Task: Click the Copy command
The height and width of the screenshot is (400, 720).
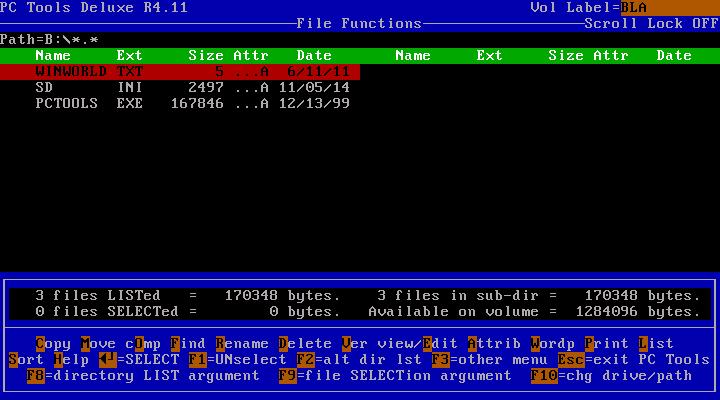Action: [x=53, y=343]
